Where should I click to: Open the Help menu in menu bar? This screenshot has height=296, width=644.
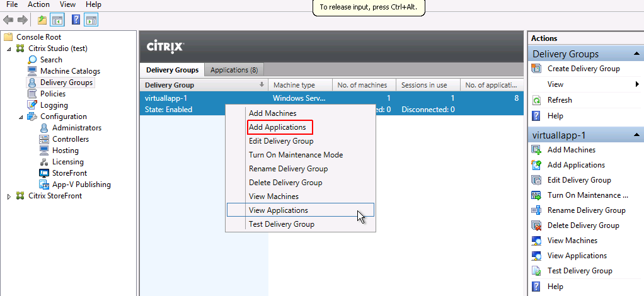[x=94, y=4]
